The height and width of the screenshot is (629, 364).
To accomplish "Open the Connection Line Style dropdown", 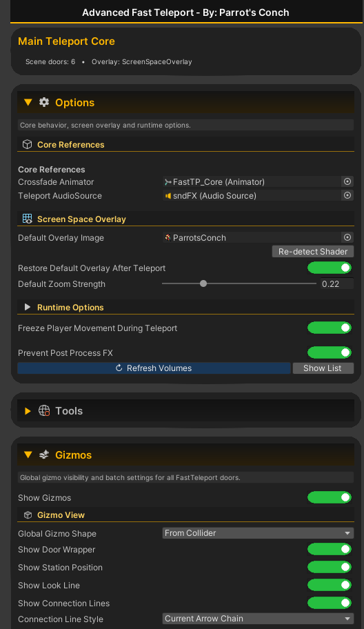I will pyautogui.click(x=258, y=619).
